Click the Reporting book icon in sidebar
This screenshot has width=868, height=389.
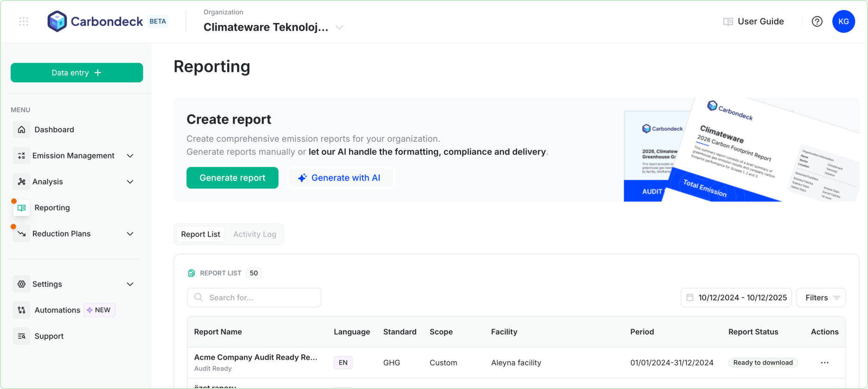click(21, 208)
